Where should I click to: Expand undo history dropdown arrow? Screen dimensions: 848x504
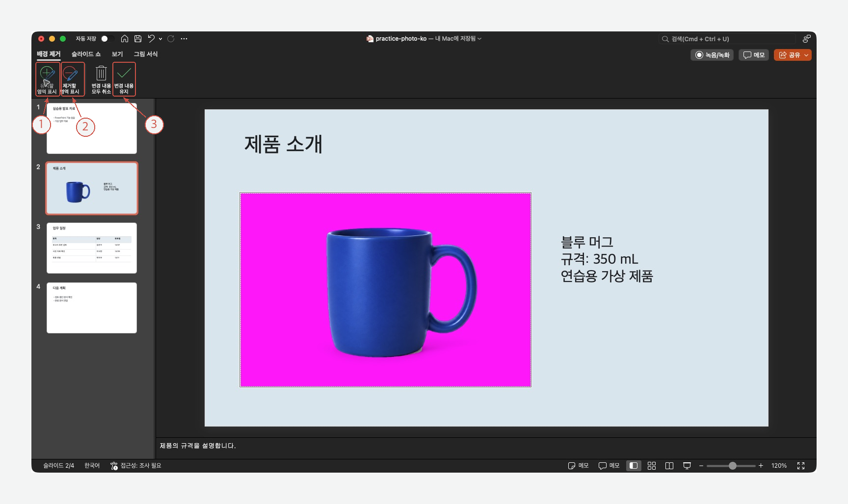coord(160,39)
